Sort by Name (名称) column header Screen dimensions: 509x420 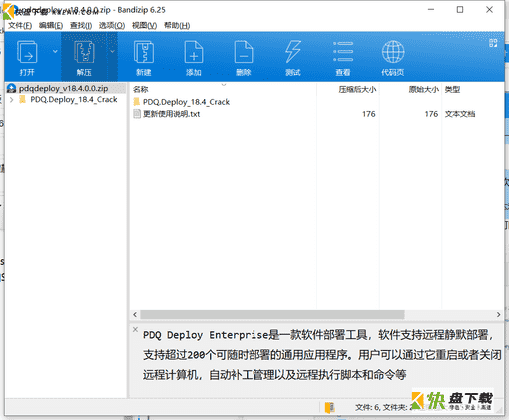pyautogui.click(x=140, y=89)
